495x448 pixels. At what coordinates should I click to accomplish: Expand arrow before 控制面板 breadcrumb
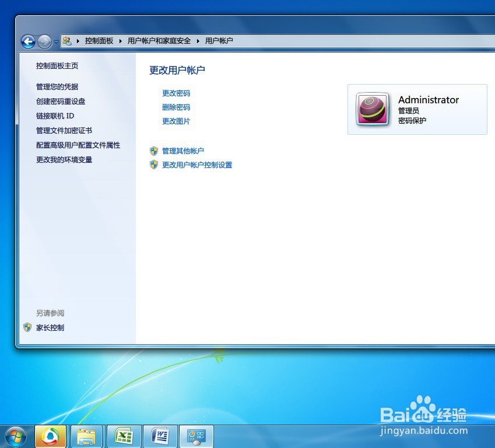(x=78, y=41)
